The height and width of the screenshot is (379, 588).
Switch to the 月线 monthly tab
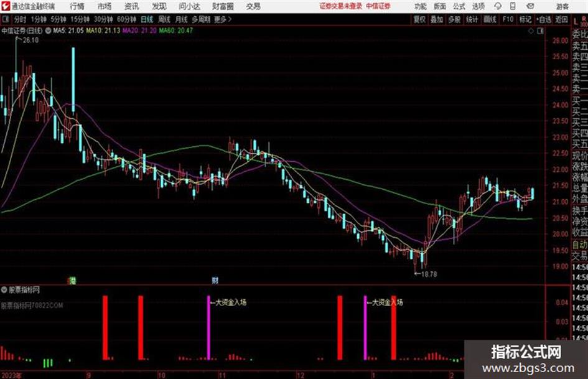[x=182, y=19]
